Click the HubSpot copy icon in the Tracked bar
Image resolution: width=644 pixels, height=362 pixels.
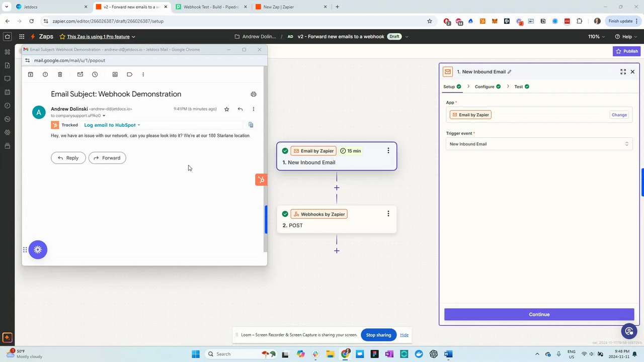pos(251,125)
